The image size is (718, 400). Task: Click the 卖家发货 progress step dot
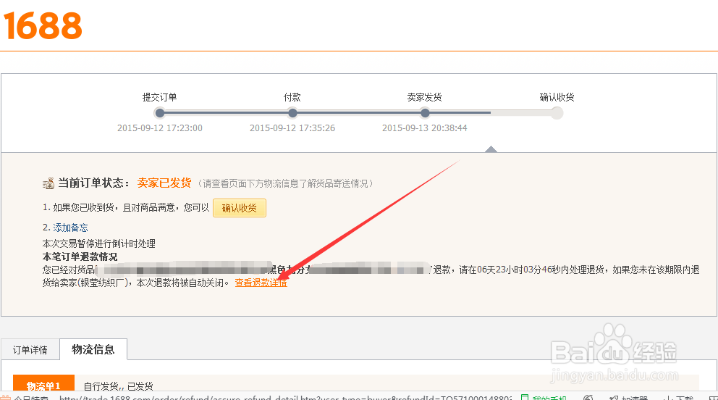pos(425,113)
